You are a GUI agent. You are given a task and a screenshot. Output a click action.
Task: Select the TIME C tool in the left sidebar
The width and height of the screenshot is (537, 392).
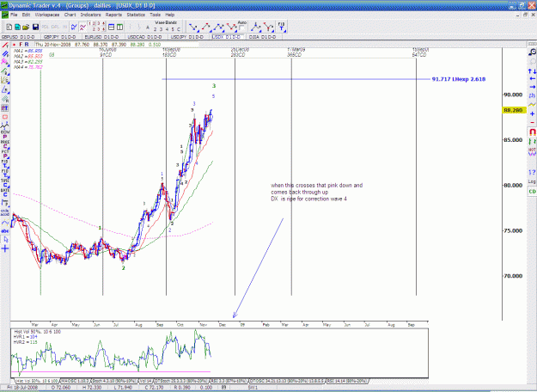5,182
